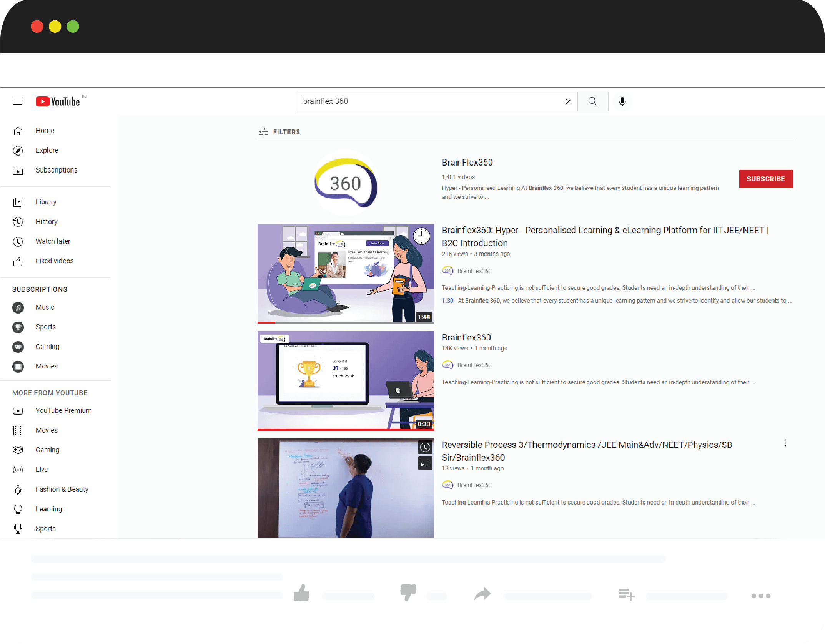Image resolution: width=825 pixels, height=644 pixels.
Task: Click the Gaming controller icon under More
Action: click(x=18, y=450)
